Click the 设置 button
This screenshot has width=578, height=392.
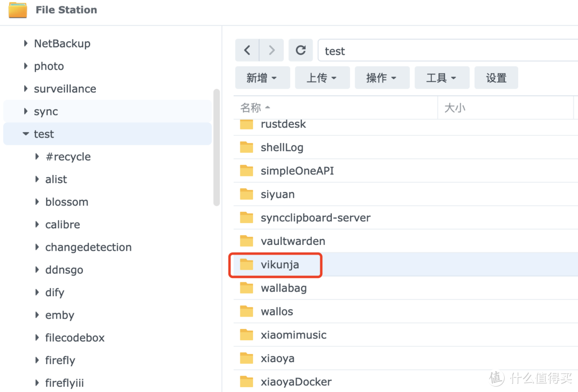click(496, 78)
